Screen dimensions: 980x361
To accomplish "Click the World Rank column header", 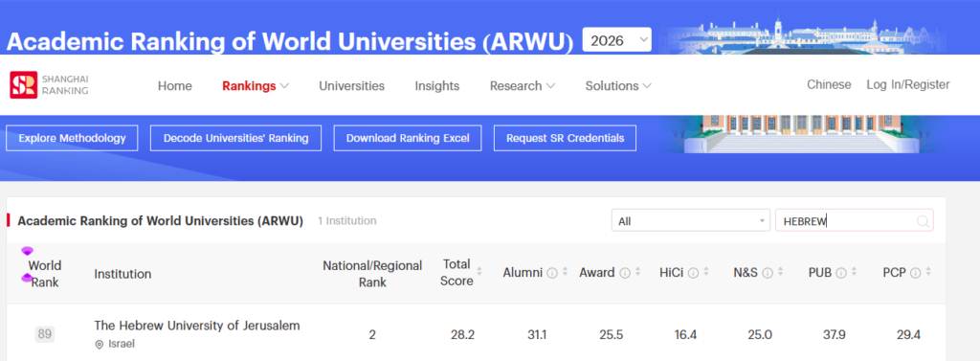I will 44,274.
